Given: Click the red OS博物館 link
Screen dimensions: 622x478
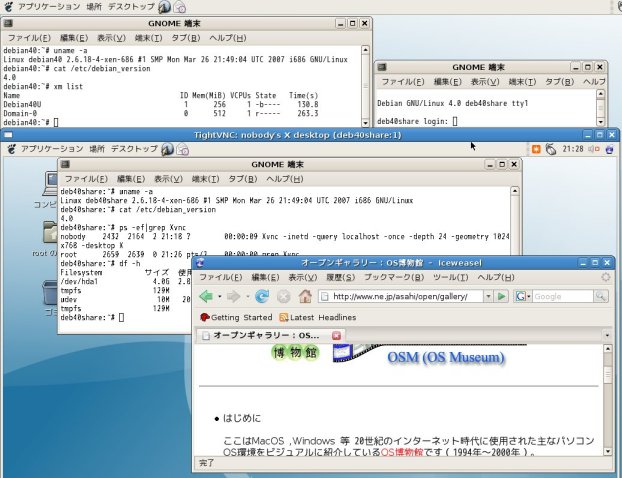Looking at the screenshot, I should [402, 452].
